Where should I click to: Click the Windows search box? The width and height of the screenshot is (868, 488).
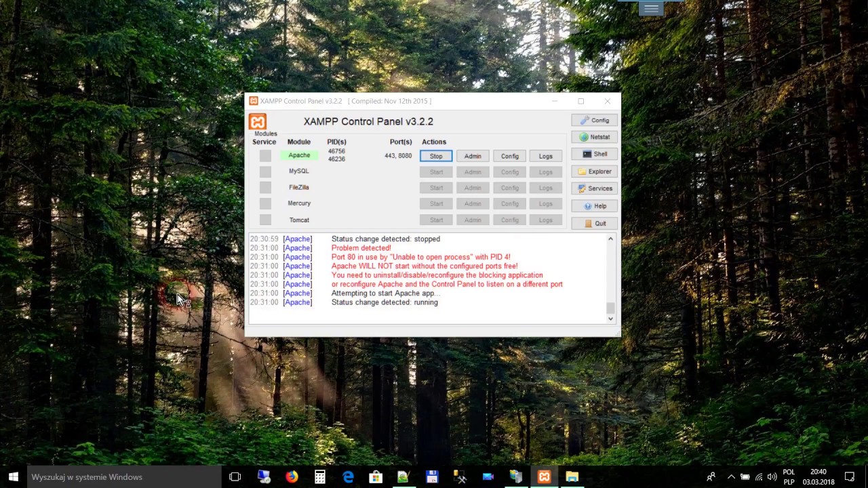point(124,477)
